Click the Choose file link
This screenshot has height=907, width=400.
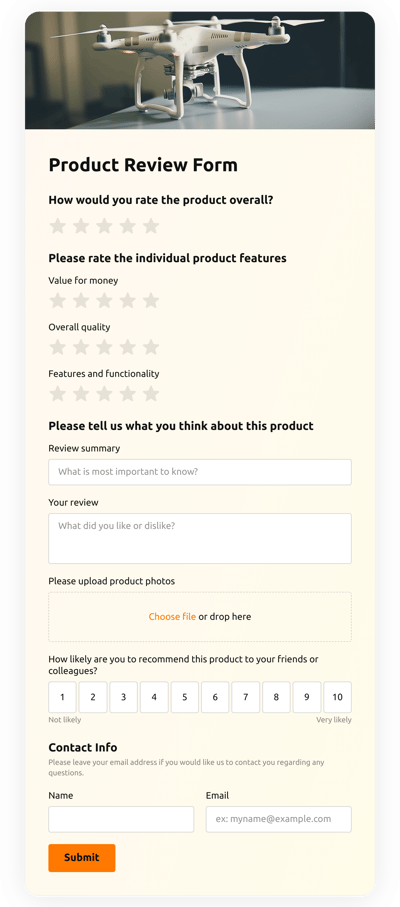172,617
